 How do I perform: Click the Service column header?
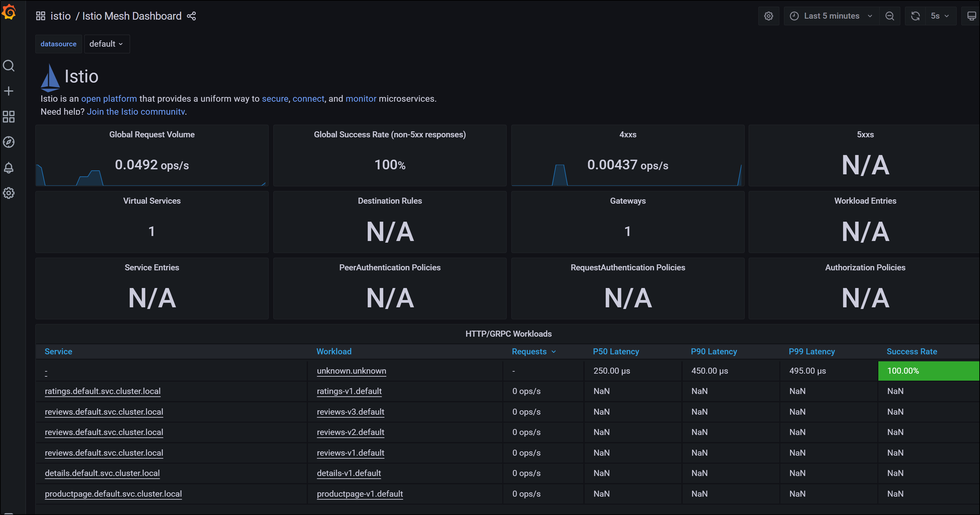[x=58, y=351]
